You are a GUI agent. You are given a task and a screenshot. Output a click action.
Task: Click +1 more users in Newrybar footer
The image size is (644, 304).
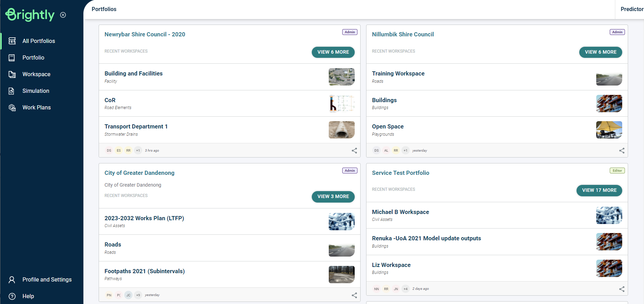(x=138, y=151)
